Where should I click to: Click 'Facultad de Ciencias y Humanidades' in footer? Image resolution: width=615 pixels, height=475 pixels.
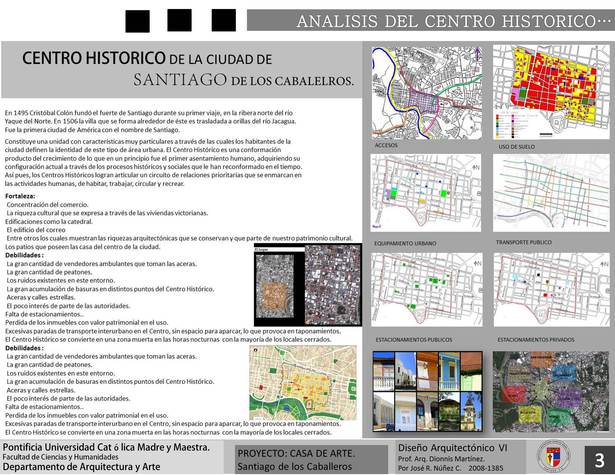[x=60, y=457]
